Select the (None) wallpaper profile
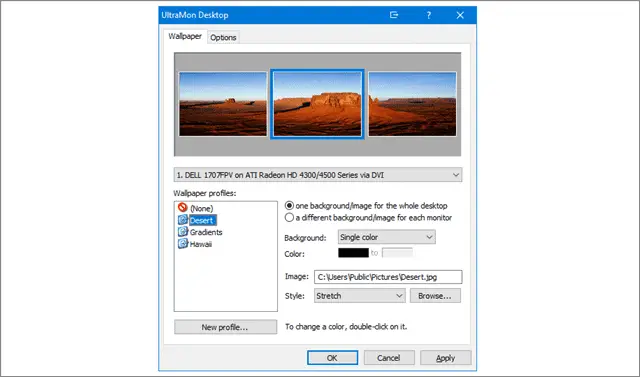Image resolution: width=640 pixels, height=377 pixels. point(202,208)
